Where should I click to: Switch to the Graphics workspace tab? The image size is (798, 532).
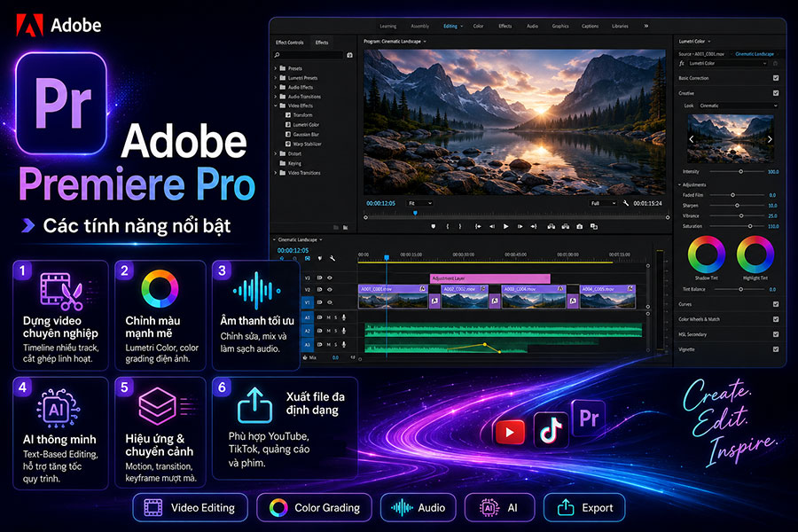point(560,26)
